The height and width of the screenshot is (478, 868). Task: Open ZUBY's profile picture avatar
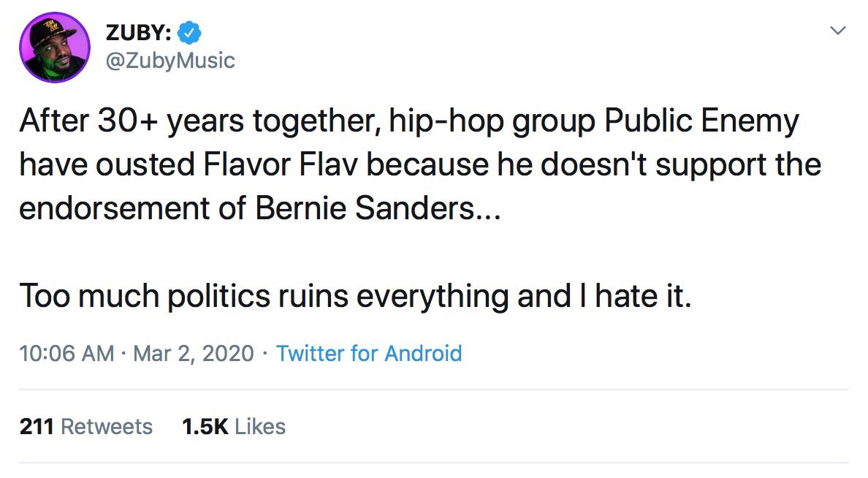55,48
